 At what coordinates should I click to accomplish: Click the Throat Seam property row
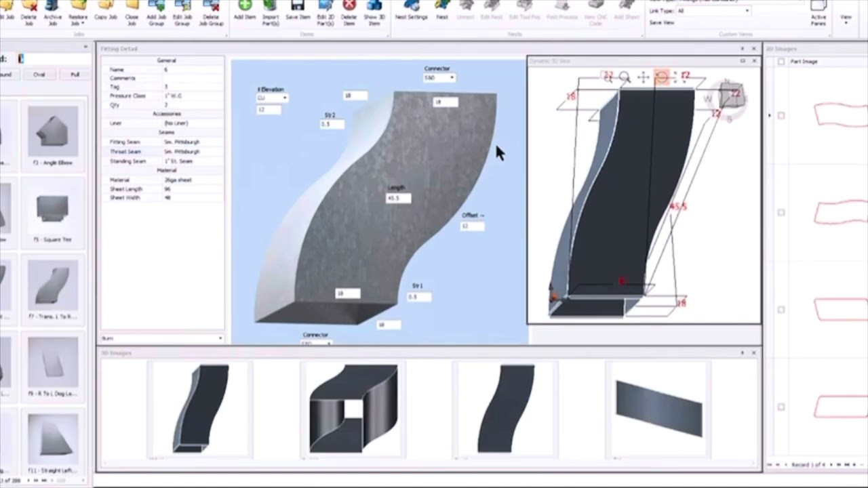pos(162,152)
